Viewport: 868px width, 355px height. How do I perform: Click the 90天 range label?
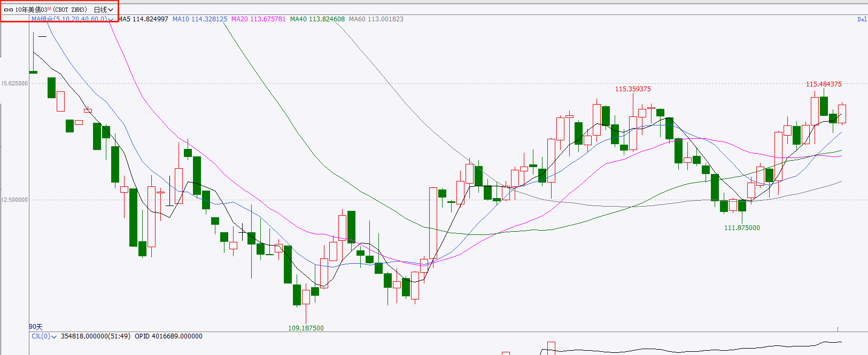click(36, 327)
